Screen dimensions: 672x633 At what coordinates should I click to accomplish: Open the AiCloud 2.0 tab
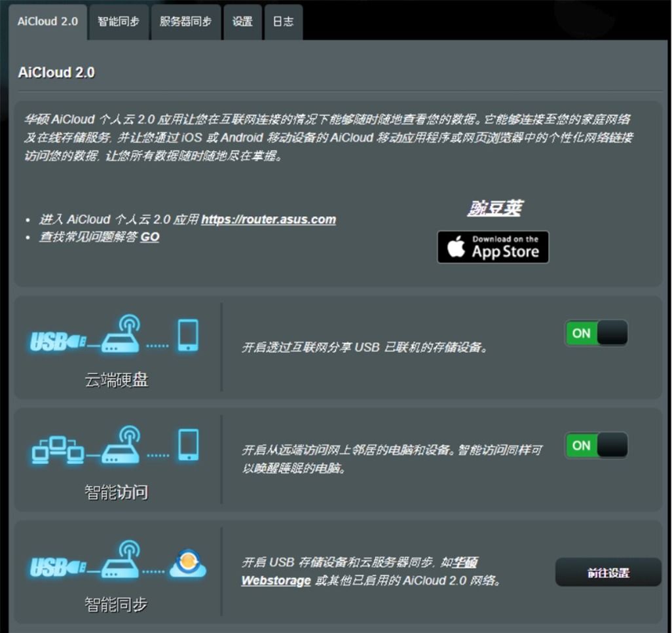point(48,22)
